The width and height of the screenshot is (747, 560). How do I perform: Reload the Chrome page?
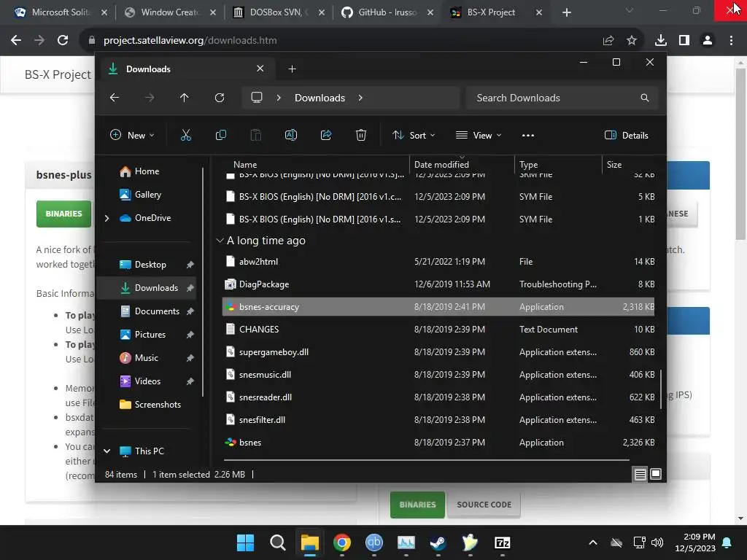tap(63, 41)
